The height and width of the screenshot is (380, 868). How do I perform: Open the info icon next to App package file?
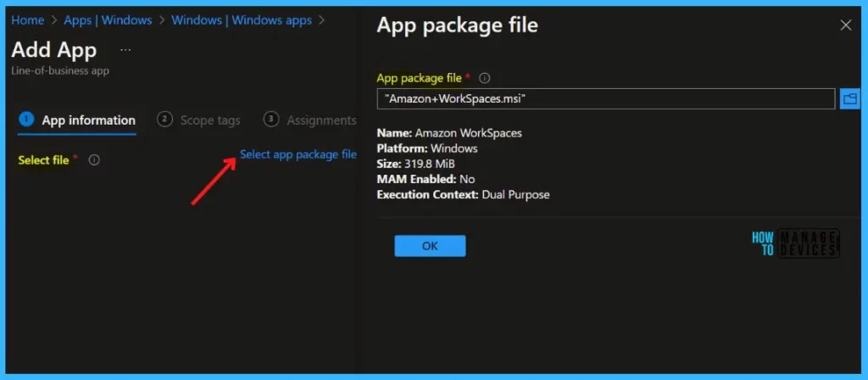click(x=484, y=78)
